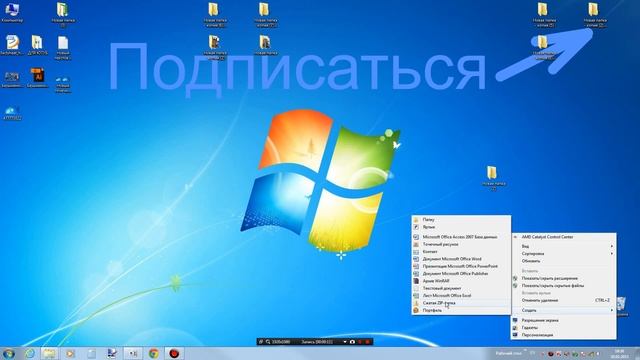This screenshot has width=640, height=360.
Task: Expand the Вид submenu
Action: pos(563,246)
